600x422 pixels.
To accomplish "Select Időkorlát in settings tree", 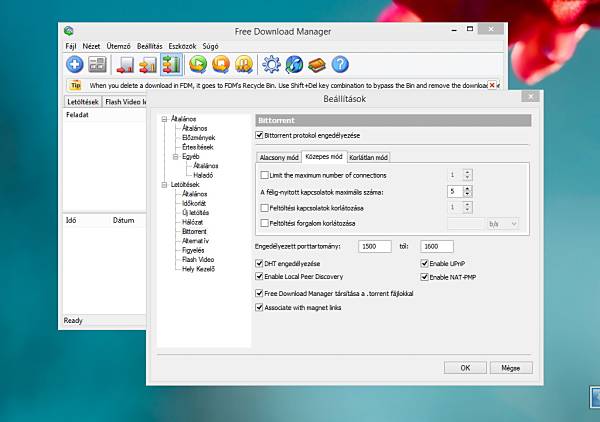I will pyautogui.click(x=194, y=204).
